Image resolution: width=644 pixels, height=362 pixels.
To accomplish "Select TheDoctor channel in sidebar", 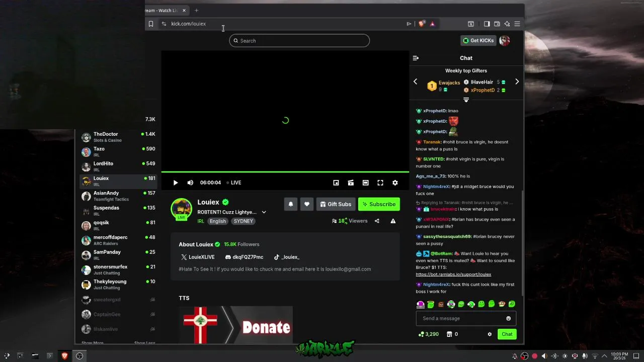I will point(118,137).
